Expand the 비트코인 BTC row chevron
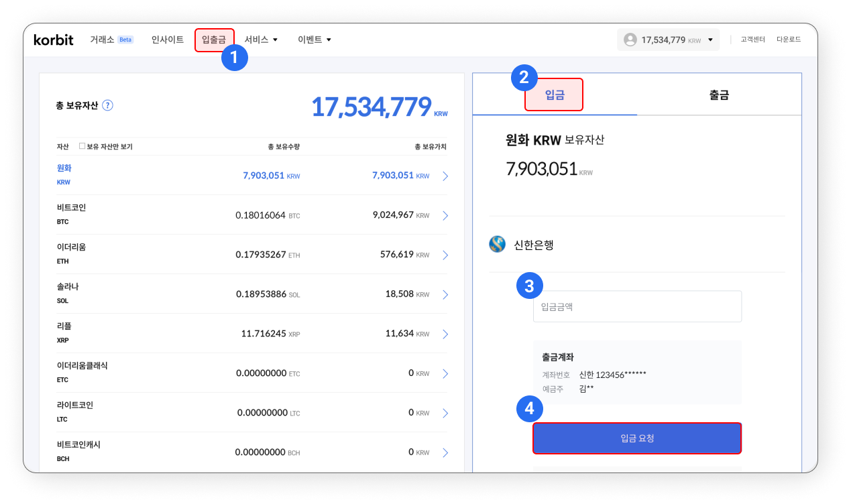The width and height of the screenshot is (849, 504). coord(445,215)
